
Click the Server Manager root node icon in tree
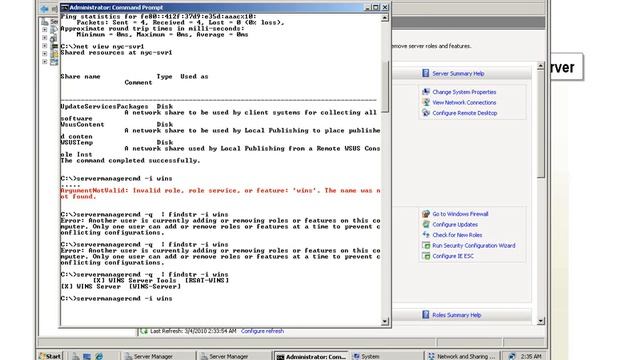(45, 22)
